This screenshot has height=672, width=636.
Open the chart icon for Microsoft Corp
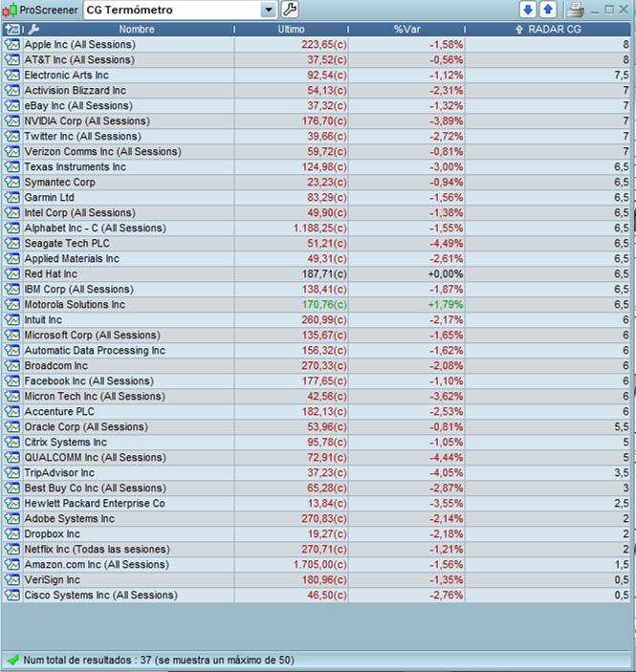(12, 336)
